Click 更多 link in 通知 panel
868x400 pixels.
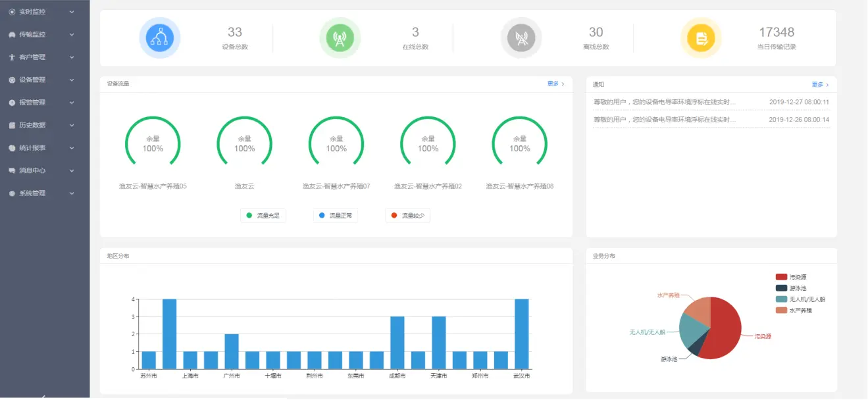click(x=819, y=84)
